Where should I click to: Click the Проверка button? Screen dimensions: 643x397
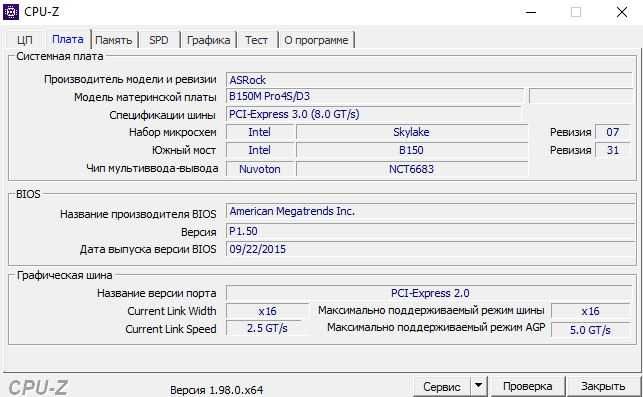click(x=527, y=386)
